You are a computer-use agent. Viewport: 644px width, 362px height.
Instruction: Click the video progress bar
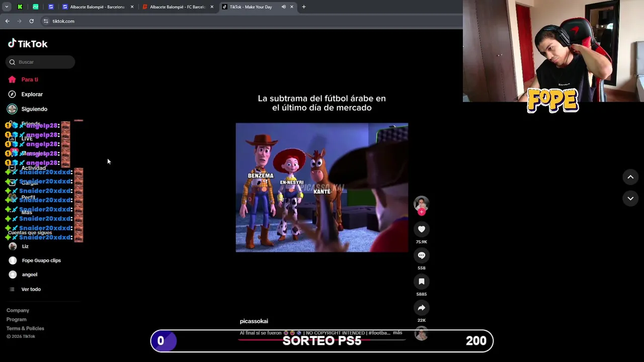tap(322, 340)
